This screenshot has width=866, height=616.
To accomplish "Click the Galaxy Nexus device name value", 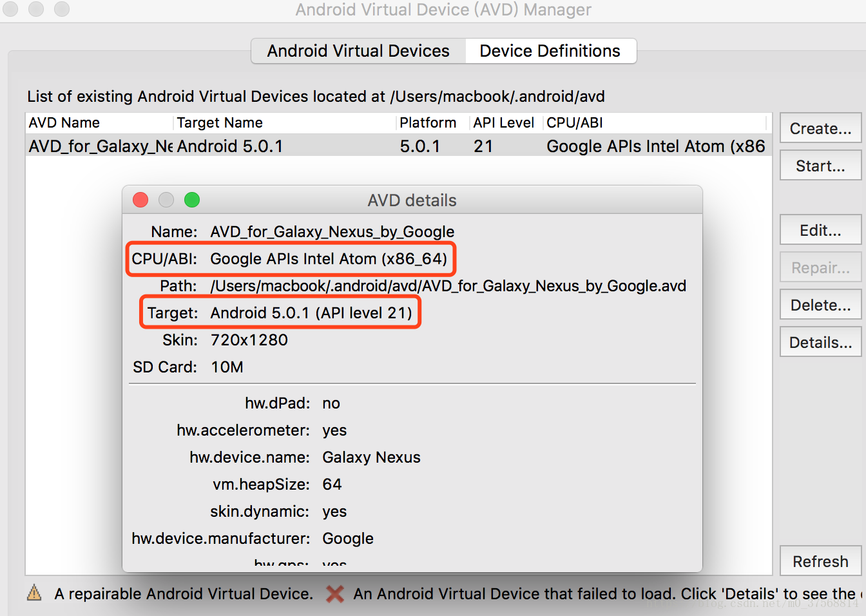I will point(371,457).
